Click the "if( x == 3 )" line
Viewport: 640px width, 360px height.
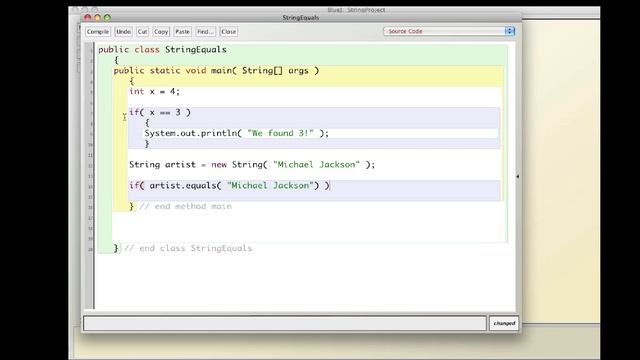[160, 112]
